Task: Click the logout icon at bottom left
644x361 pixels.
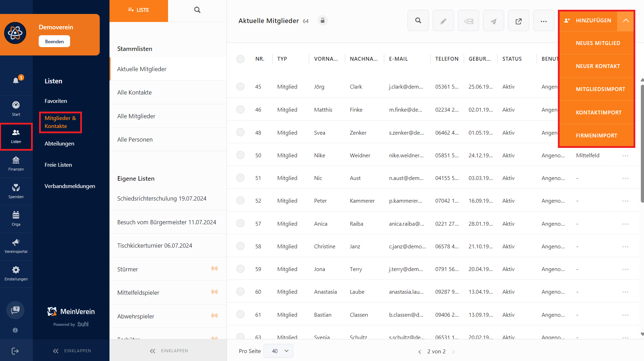Action: click(x=15, y=351)
